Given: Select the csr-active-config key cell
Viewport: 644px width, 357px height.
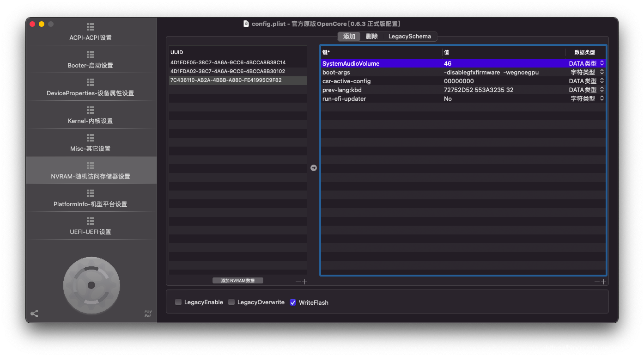Looking at the screenshot, I should (381, 81).
